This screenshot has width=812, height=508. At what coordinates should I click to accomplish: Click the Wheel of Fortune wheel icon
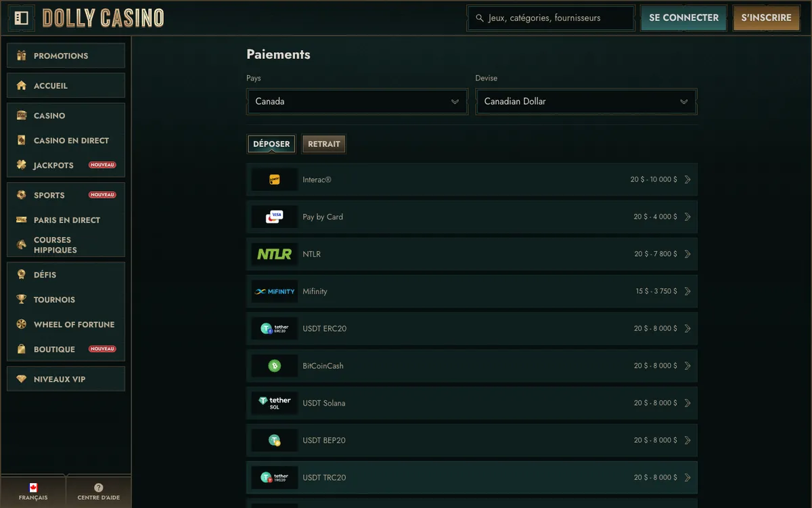(22, 324)
